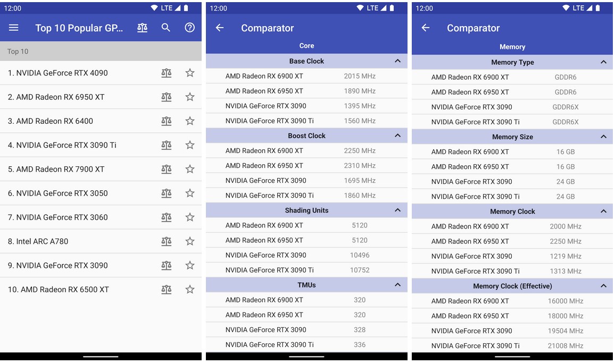This screenshot has width=615, height=364.
Task: Favorite the NVIDIA GeForce RTX 3060 star
Action: [190, 217]
